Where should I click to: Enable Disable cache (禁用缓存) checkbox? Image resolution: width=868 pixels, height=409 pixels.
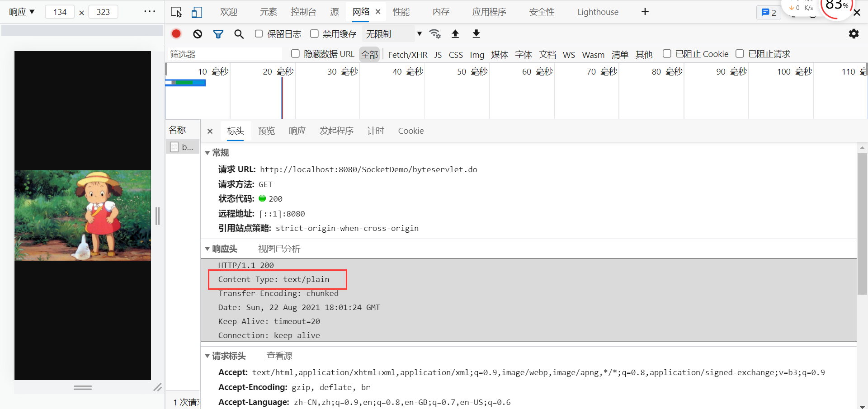[x=314, y=34]
